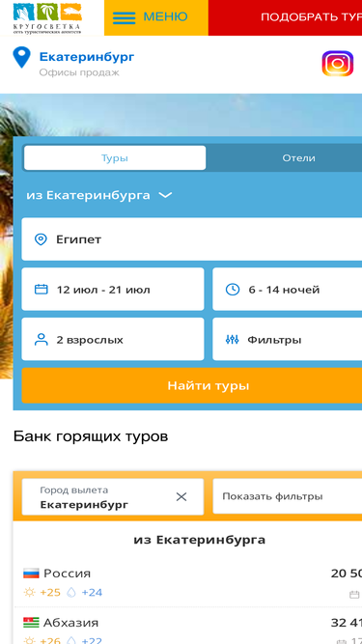Open the hamburger МЕНЮ icon
The width and height of the screenshot is (362, 644).
coord(124,17)
